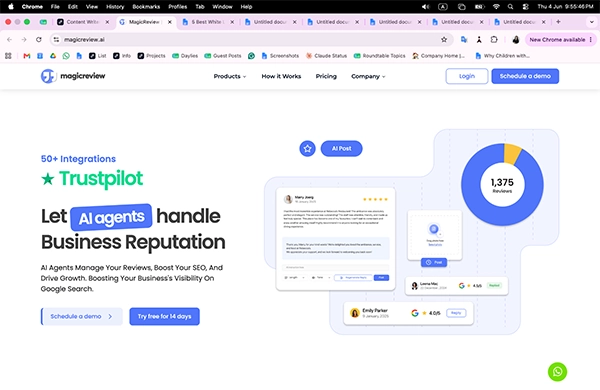Viewport: 600px width, 390px height.
Task: Reload the page
Action: [x=39, y=39]
